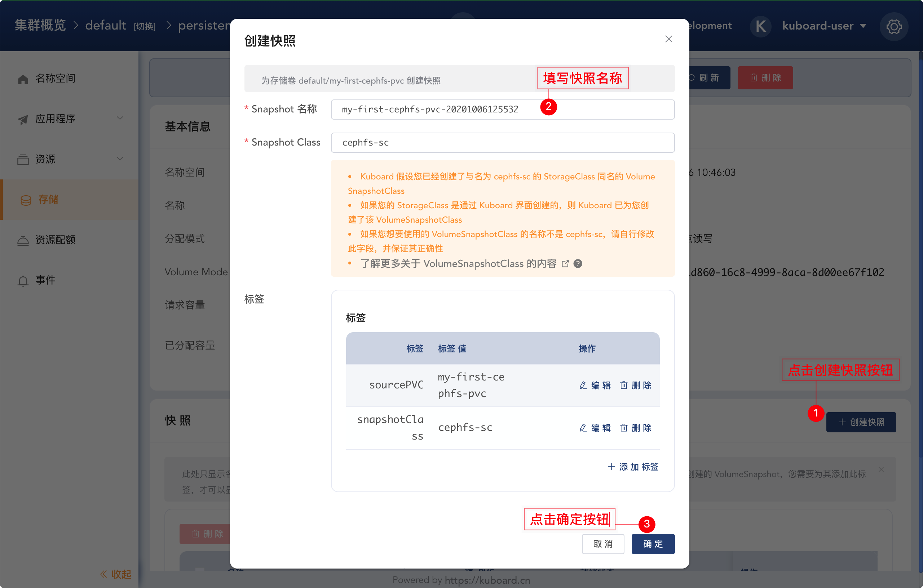Close the 创建快照 dialog with X

click(668, 39)
